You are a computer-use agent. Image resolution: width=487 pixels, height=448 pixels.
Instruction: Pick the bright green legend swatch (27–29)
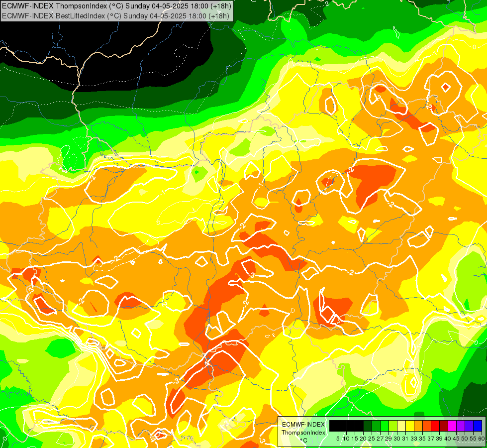click(385, 426)
